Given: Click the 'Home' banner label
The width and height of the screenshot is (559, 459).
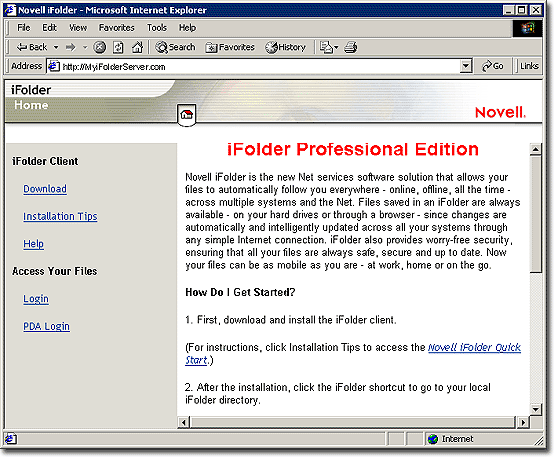Looking at the screenshot, I should click(31, 105).
